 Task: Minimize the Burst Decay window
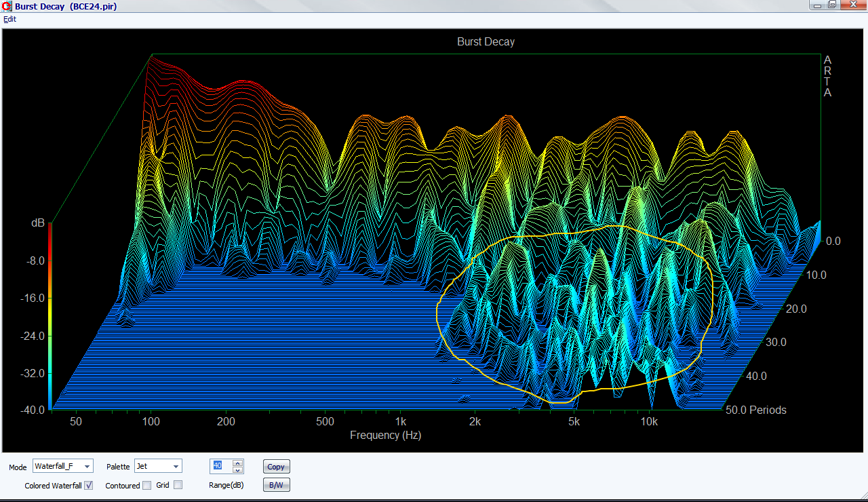click(x=818, y=5)
